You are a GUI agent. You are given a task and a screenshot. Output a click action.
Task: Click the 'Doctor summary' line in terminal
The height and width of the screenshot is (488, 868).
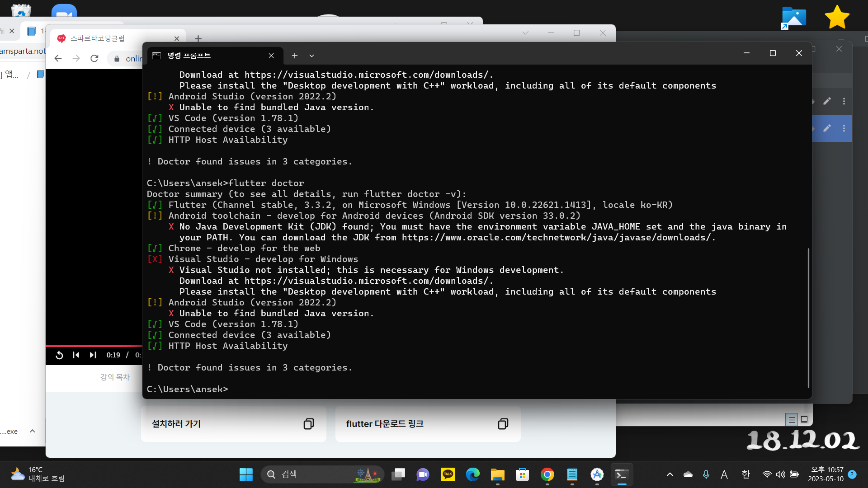click(307, 194)
